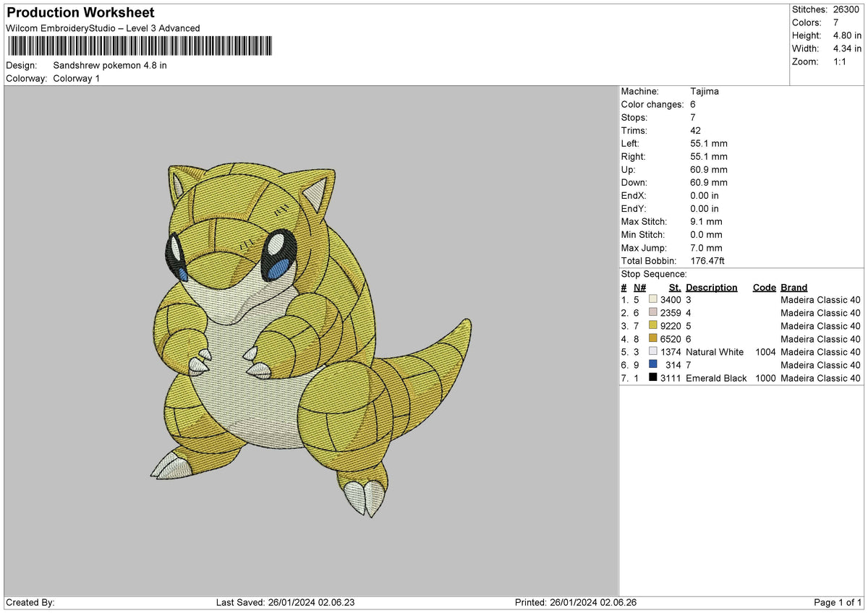Click the 'Description' column header

pos(712,287)
